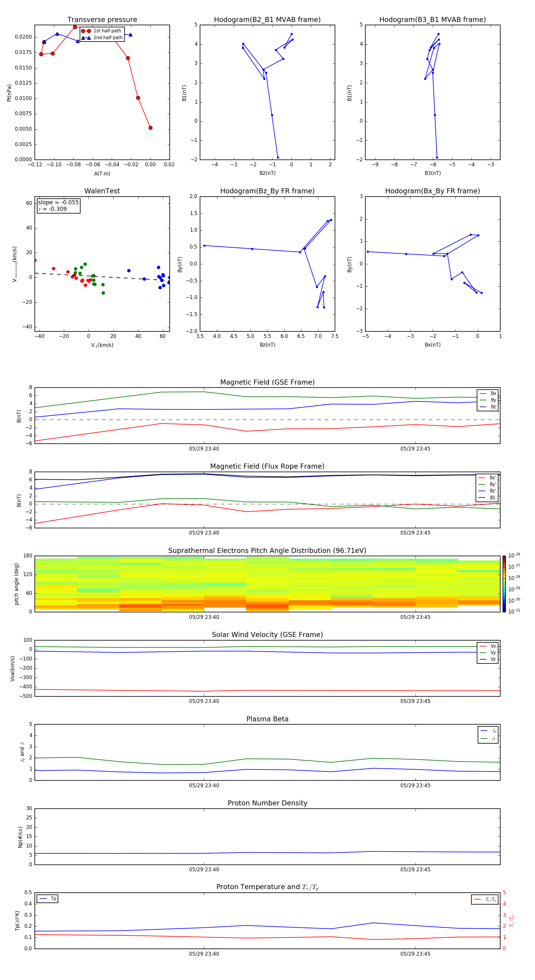535x980 pixels.
Task: Click the 10^-31 colorbar label
Action: tap(514, 611)
